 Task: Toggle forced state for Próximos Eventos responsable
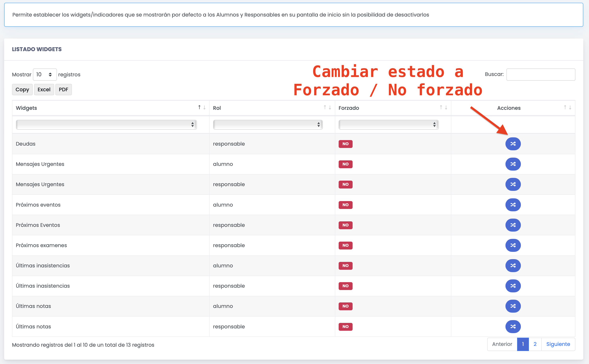click(513, 225)
